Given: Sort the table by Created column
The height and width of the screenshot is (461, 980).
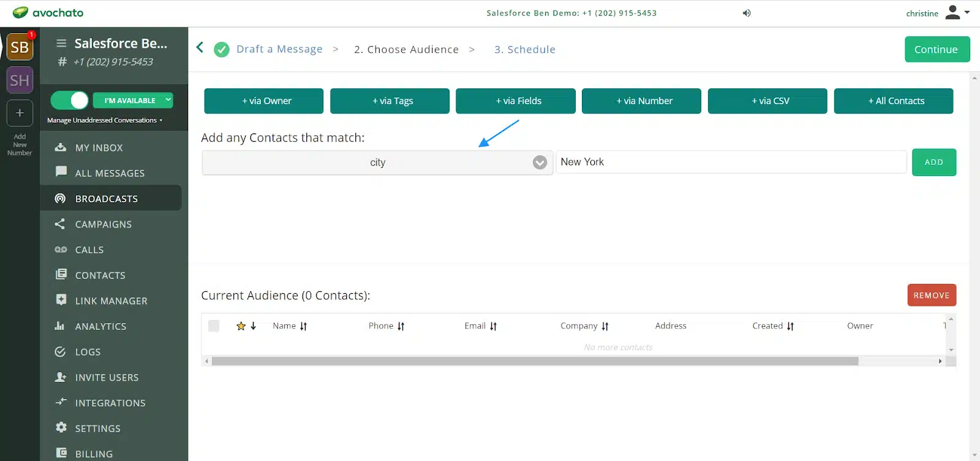Looking at the screenshot, I should click(x=773, y=326).
